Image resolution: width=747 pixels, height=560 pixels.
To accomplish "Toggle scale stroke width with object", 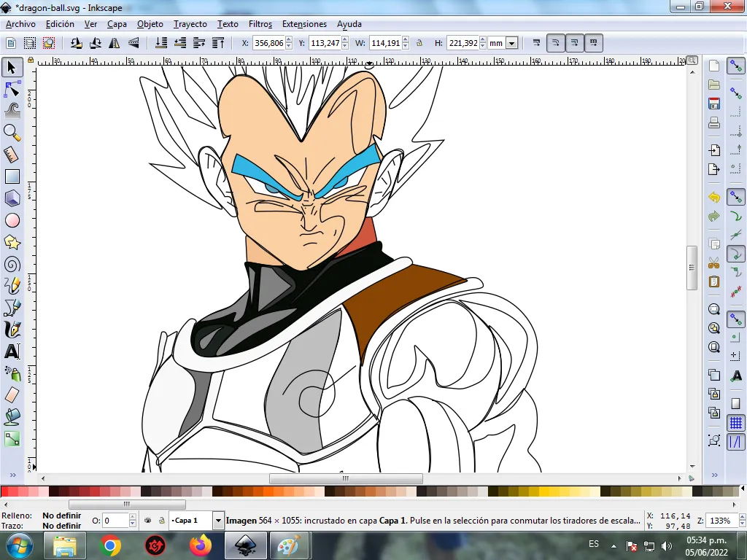I will coord(536,43).
